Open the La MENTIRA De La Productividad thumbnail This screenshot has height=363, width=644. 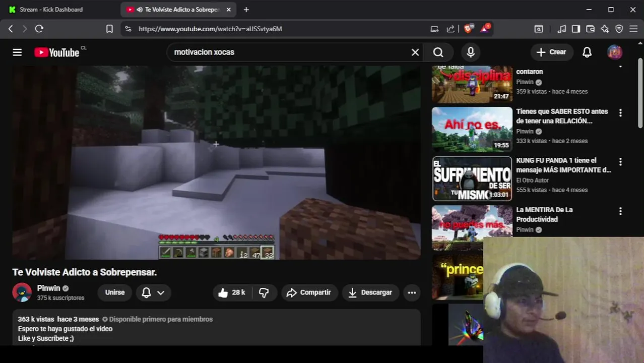pos(472,228)
